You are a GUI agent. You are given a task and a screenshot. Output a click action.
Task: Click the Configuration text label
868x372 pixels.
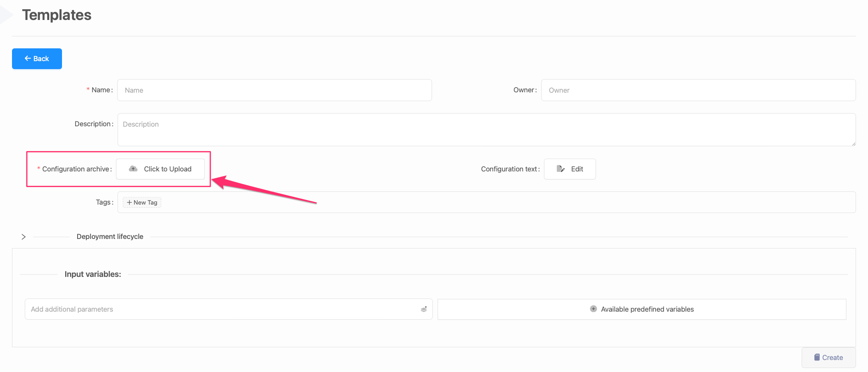[x=508, y=169]
